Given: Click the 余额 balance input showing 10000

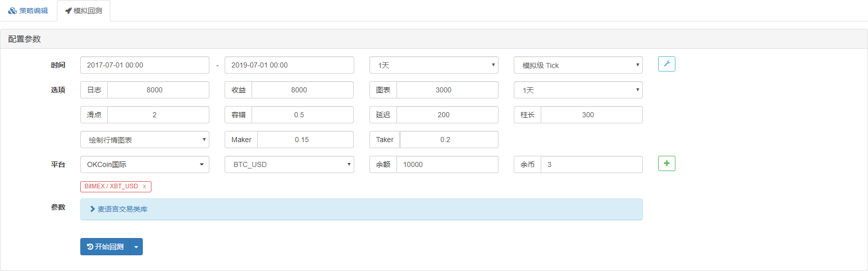Looking at the screenshot, I should [446, 164].
